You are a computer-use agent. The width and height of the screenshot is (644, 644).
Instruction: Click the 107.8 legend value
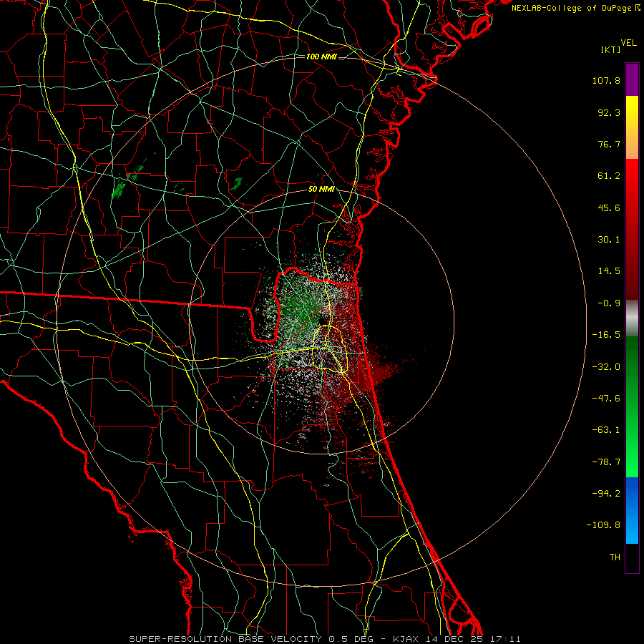tap(606, 80)
